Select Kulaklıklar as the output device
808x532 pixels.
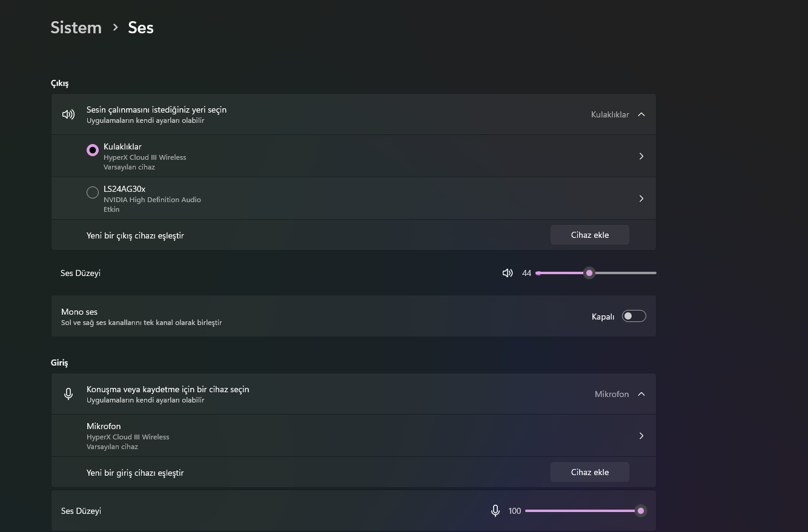[x=93, y=150]
